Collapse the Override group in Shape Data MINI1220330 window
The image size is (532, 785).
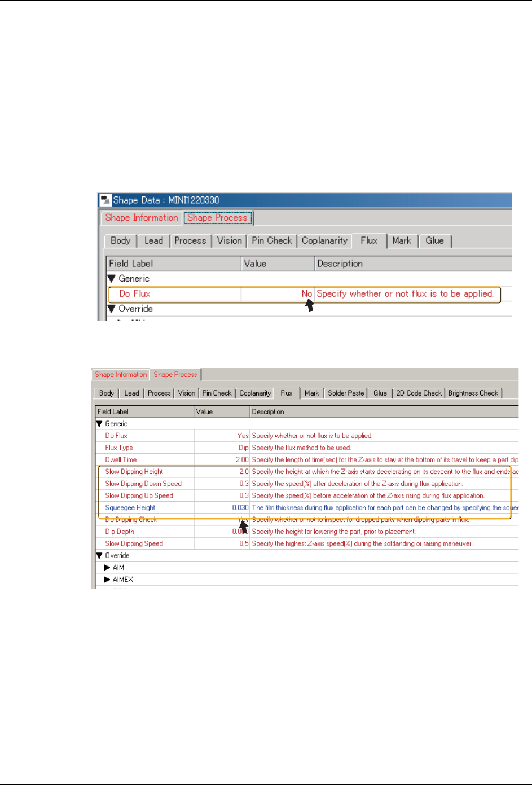pyautogui.click(x=112, y=309)
